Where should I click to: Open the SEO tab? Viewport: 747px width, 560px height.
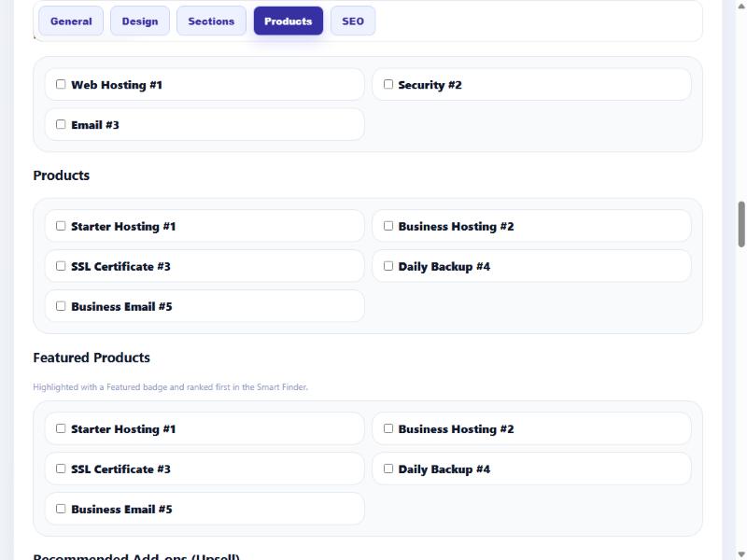pos(353,21)
